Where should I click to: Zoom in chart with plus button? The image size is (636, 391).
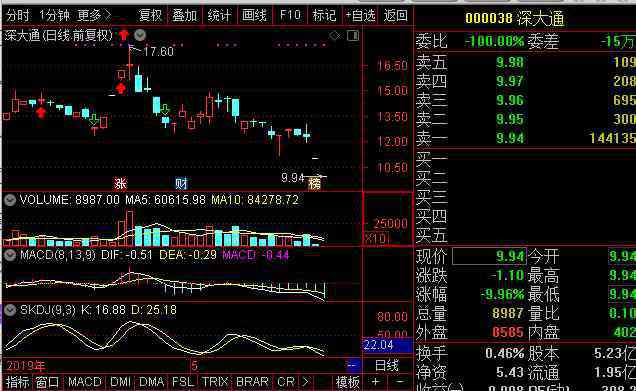[375, 382]
